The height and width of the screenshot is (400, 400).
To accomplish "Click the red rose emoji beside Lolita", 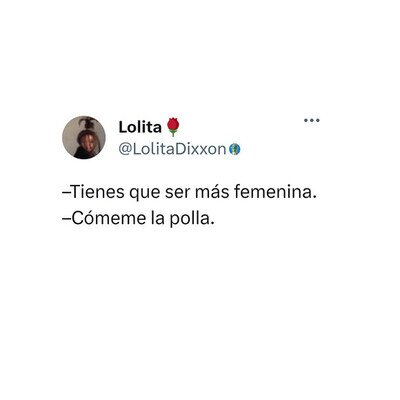I will click(173, 127).
